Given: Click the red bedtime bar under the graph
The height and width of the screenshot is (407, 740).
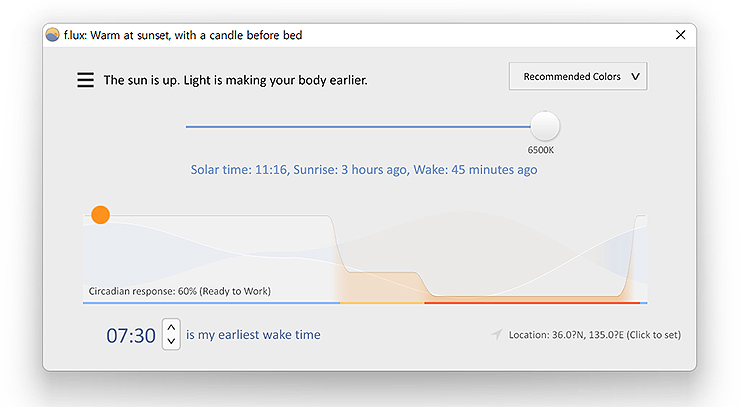Looking at the screenshot, I should pos(530,302).
